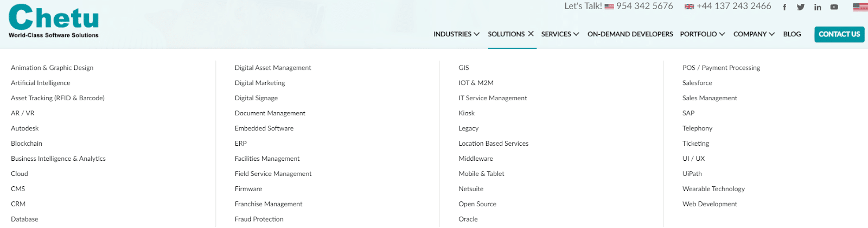
Task: Select Middleware solution
Action: tap(476, 159)
